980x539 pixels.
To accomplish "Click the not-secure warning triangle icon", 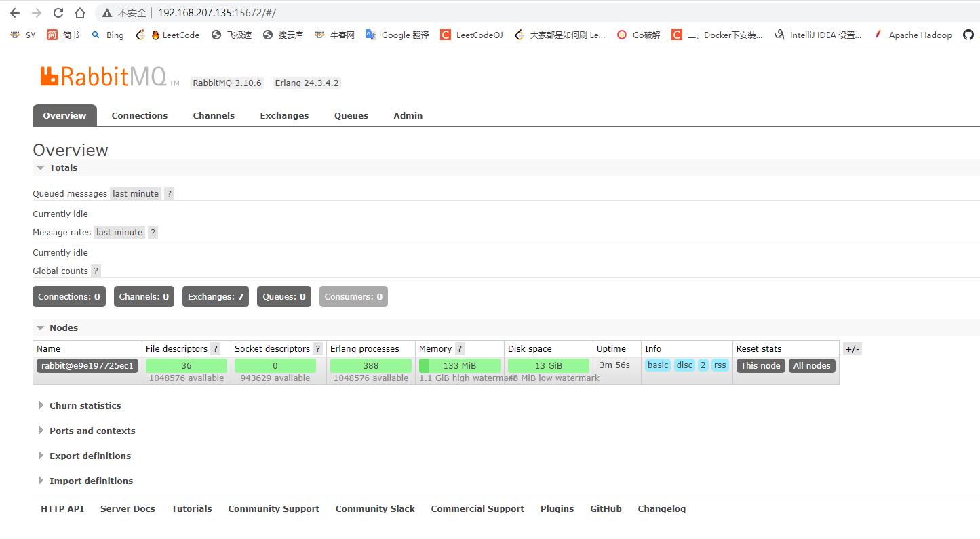I will [107, 13].
